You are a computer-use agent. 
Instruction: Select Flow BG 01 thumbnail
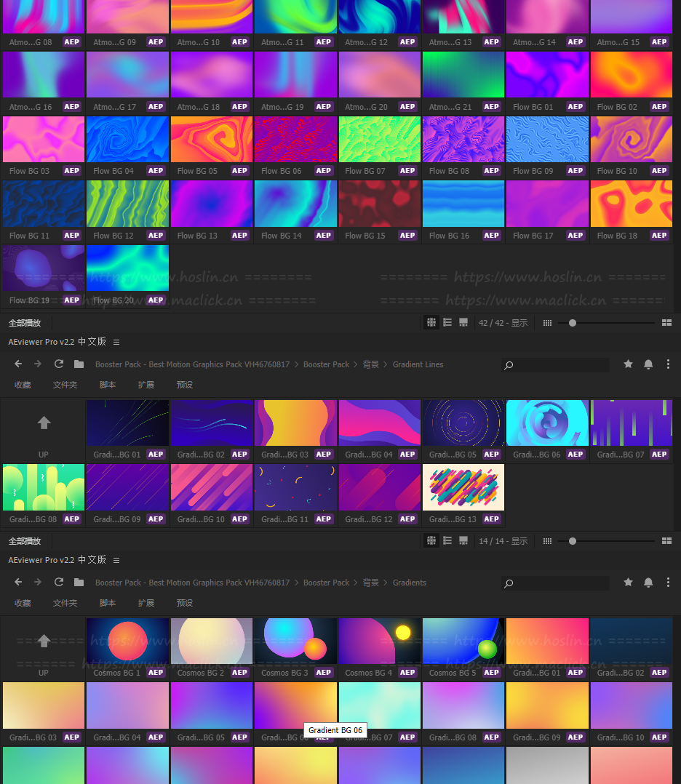(547, 74)
